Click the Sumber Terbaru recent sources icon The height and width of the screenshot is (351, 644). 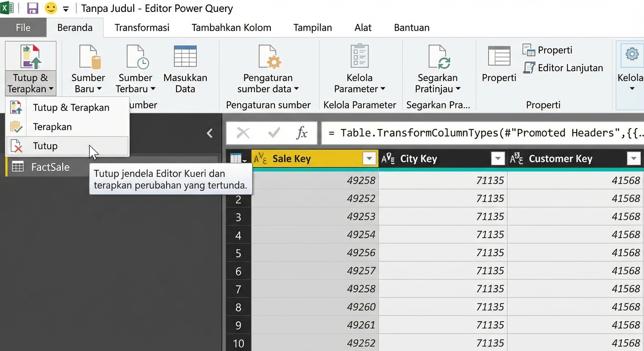pos(135,57)
